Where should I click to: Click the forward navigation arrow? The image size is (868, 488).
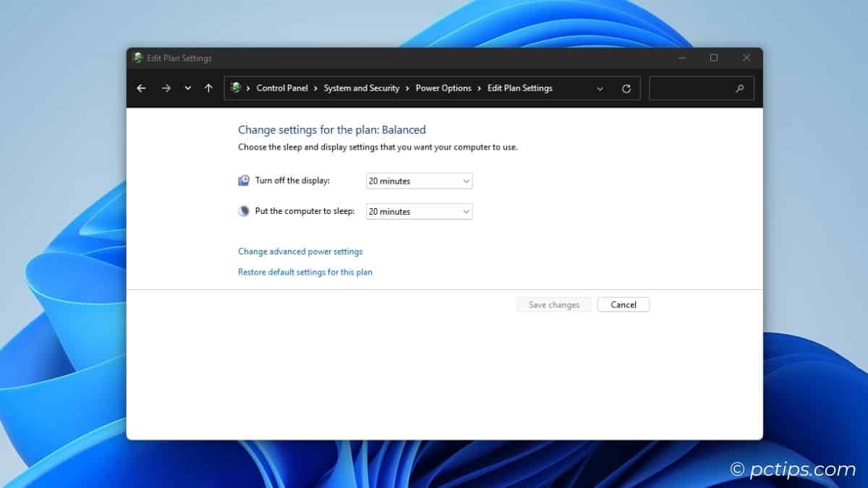(166, 87)
